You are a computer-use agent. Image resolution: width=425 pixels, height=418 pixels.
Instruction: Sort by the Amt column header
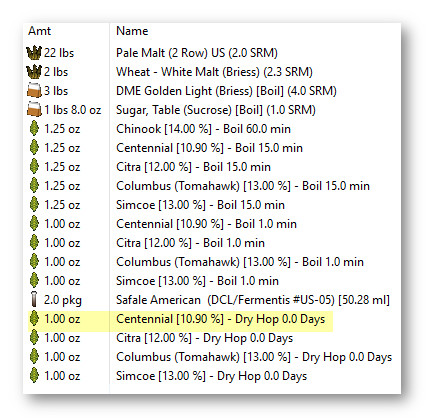pos(39,31)
